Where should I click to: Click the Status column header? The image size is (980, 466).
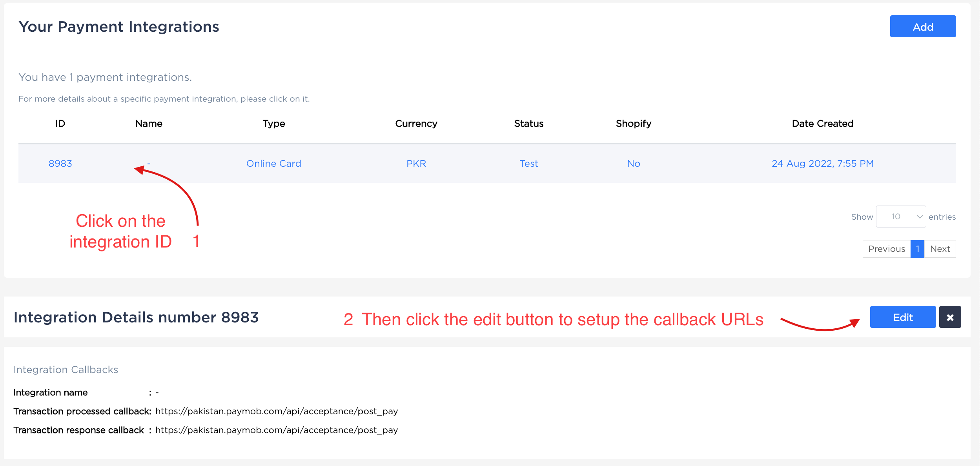(528, 124)
